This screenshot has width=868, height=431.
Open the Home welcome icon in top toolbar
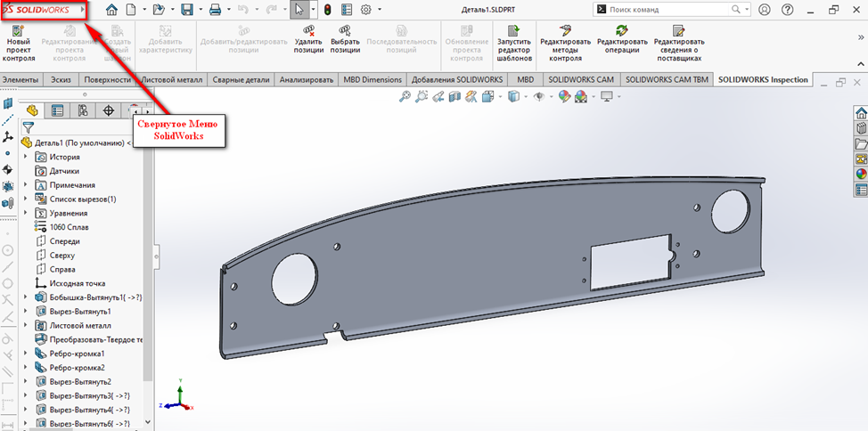(x=111, y=10)
